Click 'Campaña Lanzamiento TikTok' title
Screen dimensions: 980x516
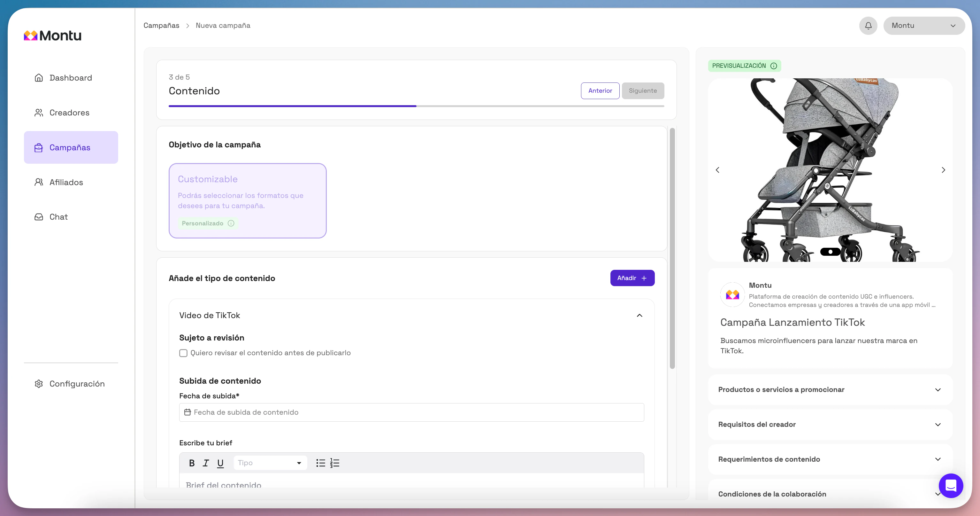point(792,323)
